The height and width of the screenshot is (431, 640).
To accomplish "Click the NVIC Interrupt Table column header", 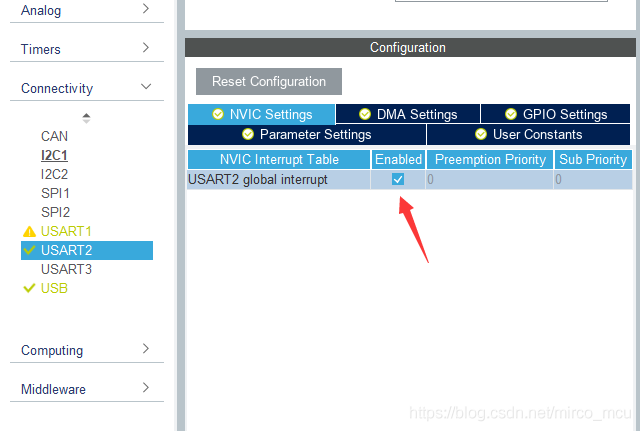I will (279, 160).
